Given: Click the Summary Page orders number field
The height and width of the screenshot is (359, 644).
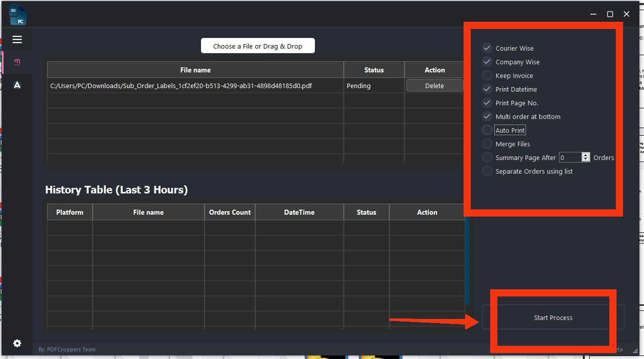Looking at the screenshot, I should (x=570, y=157).
